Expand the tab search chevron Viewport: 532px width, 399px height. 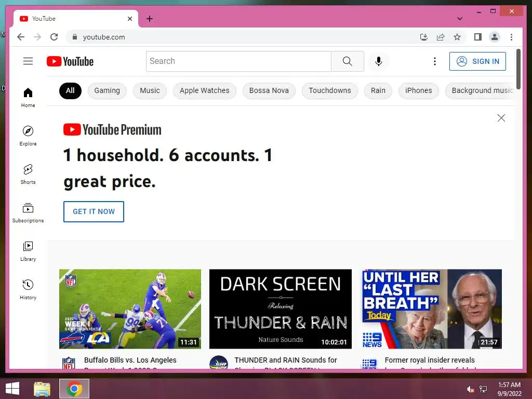(460, 19)
